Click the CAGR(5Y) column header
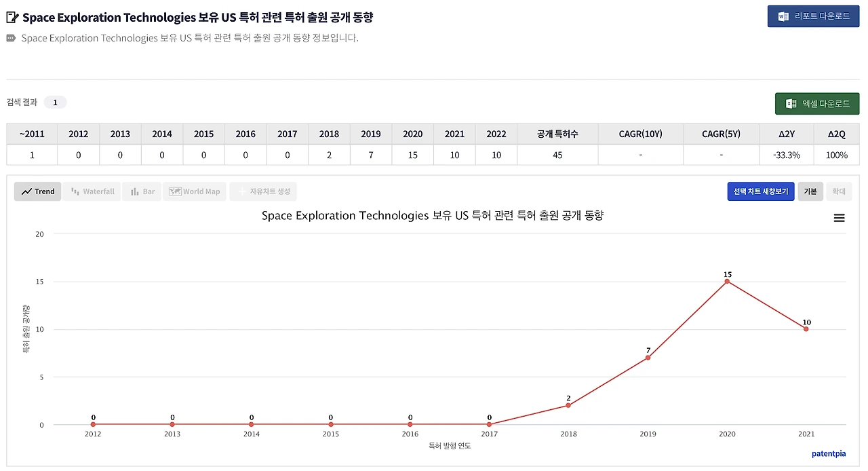This screenshot has height=471, width=868. pyautogui.click(x=722, y=134)
